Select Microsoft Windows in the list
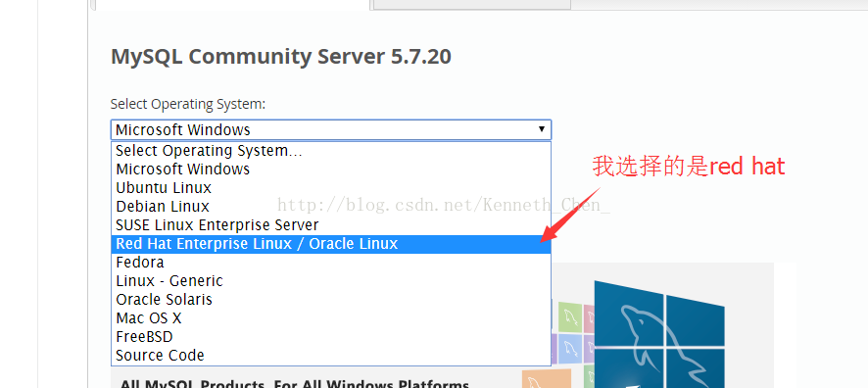 point(331,169)
